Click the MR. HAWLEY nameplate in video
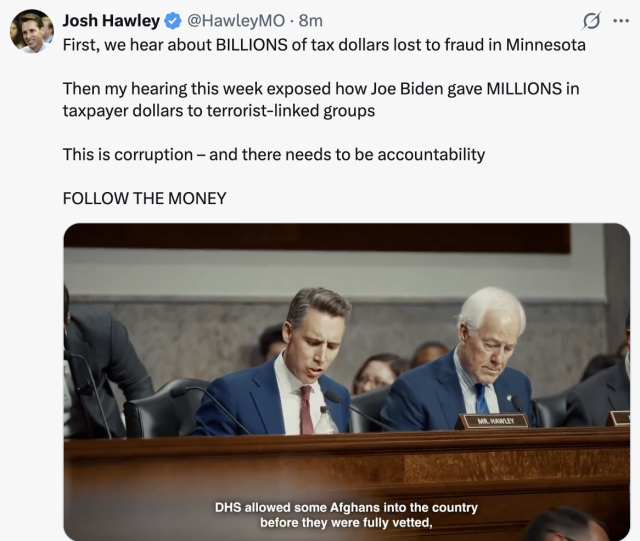Image resolution: width=640 pixels, height=541 pixels. pos(496,421)
